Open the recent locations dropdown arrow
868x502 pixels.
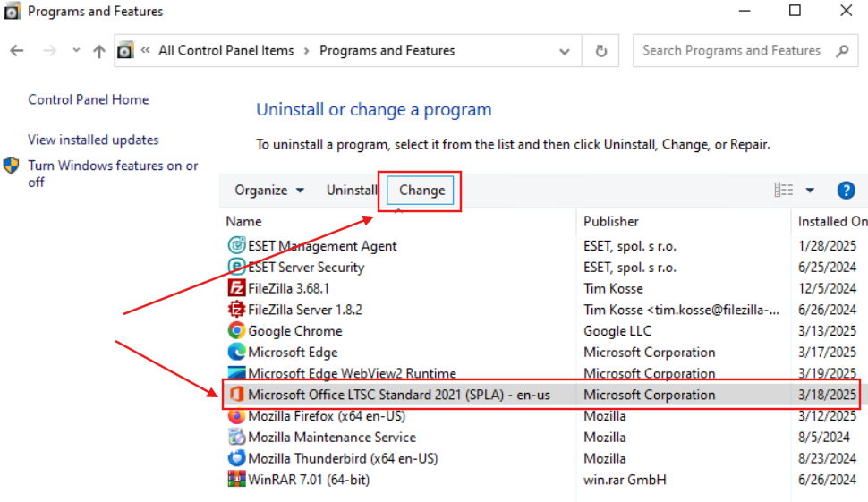(x=76, y=50)
